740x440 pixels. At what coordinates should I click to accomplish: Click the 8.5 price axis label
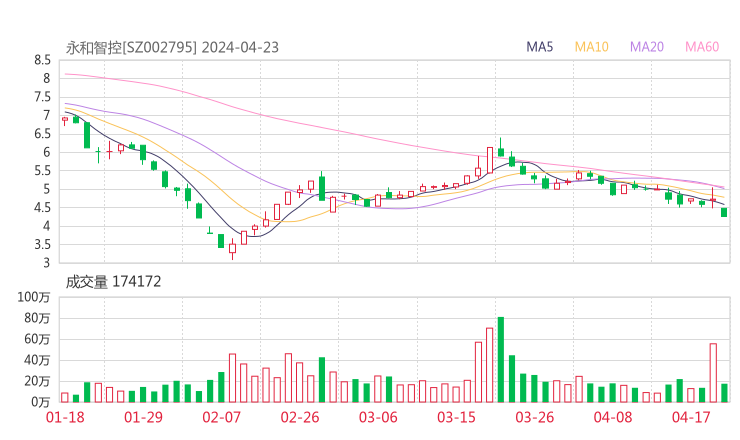click(42, 60)
